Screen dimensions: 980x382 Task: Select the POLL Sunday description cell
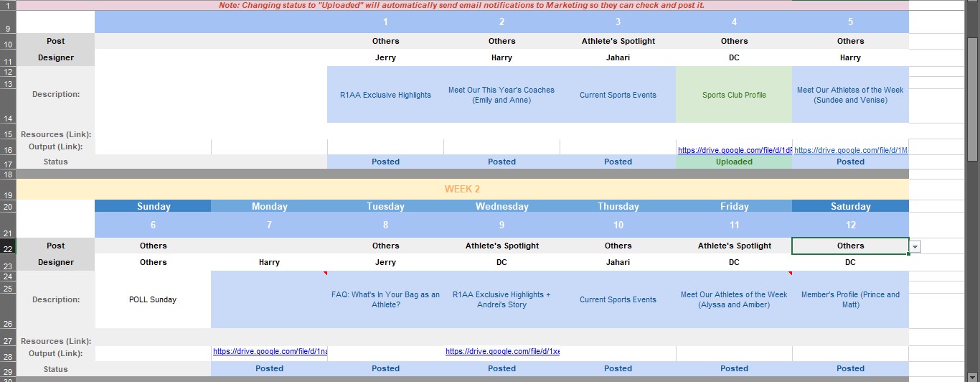click(154, 299)
